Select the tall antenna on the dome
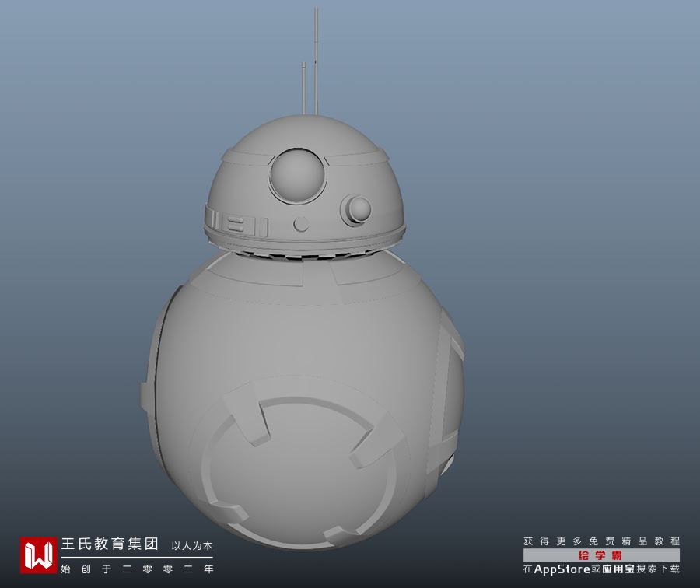Image resolution: width=700 pixels, height=588 pixels. (316, 60)
